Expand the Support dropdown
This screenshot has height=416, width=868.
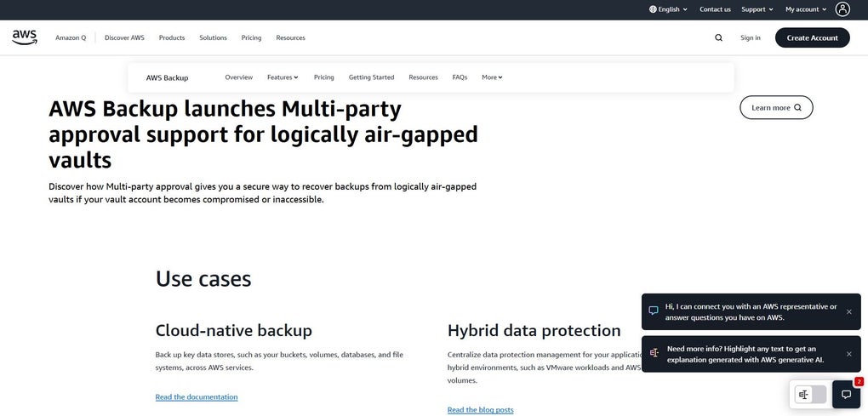coord(757,9)
